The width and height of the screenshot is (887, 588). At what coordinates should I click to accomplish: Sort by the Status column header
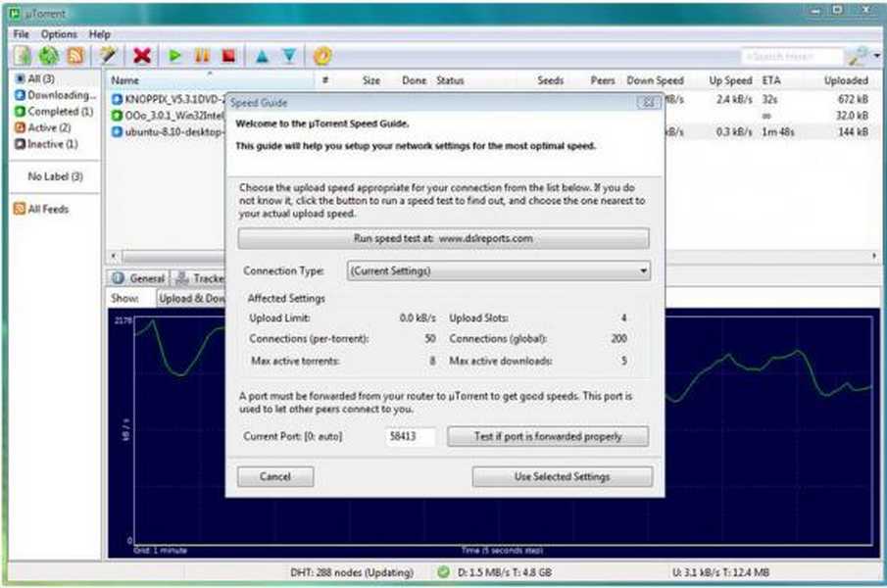pos(450,80)
